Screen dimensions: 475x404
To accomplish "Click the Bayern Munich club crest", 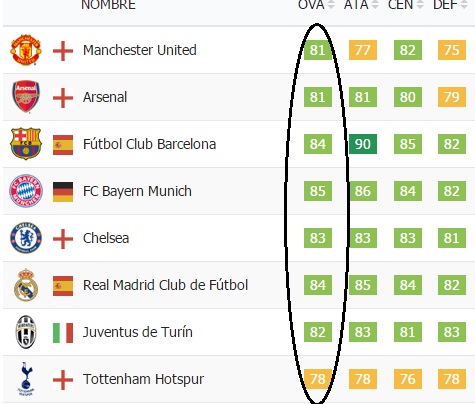I will click(x=26, y=191).
